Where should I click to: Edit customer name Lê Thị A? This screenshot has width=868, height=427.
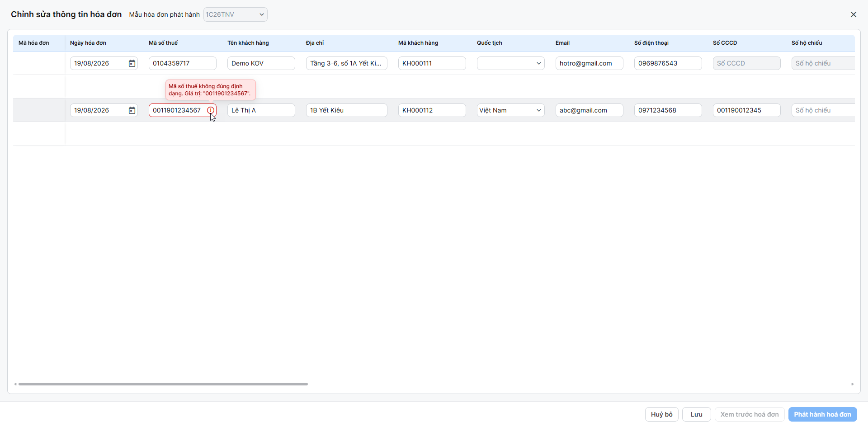[x=261, y=110]
